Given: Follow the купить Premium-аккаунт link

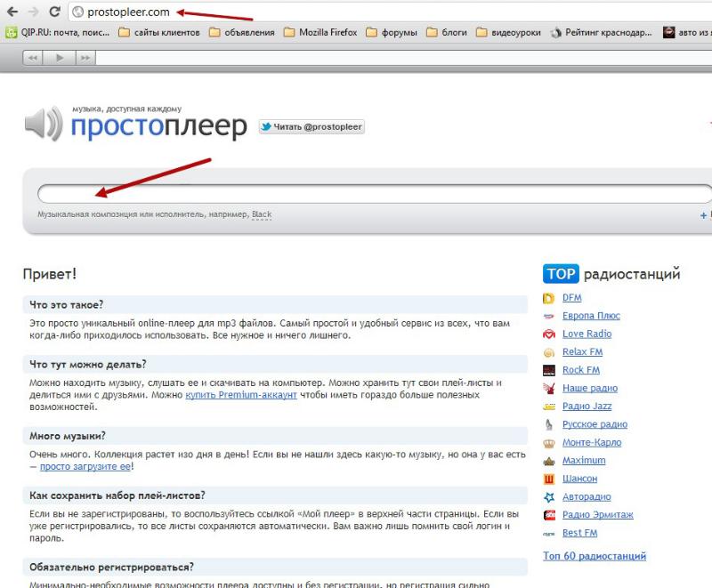Looking at the screenshot, I should point(241,395).
